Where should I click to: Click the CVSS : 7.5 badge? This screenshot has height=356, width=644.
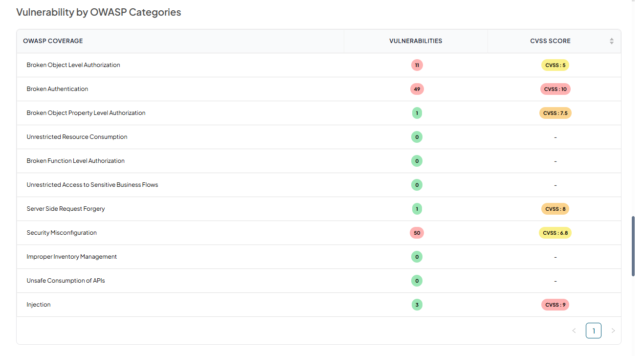click(x=555, y=113)
